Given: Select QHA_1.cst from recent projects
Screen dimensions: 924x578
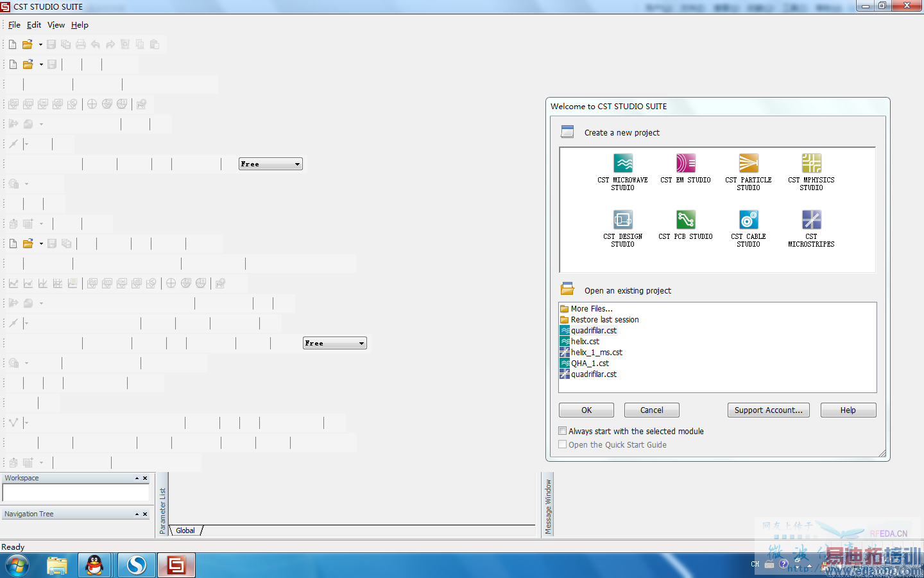Looking at the screenshot, I should click(590, 363).
